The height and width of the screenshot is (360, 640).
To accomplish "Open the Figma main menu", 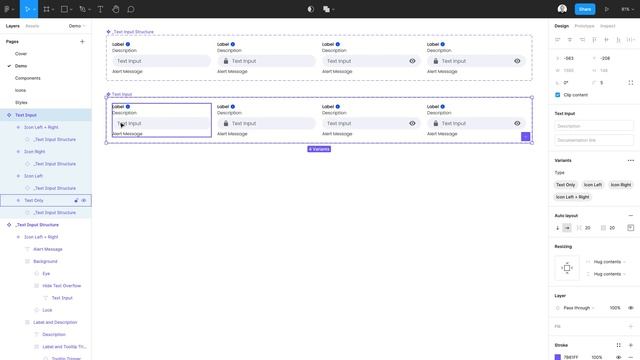I will [x=9, y=9].
